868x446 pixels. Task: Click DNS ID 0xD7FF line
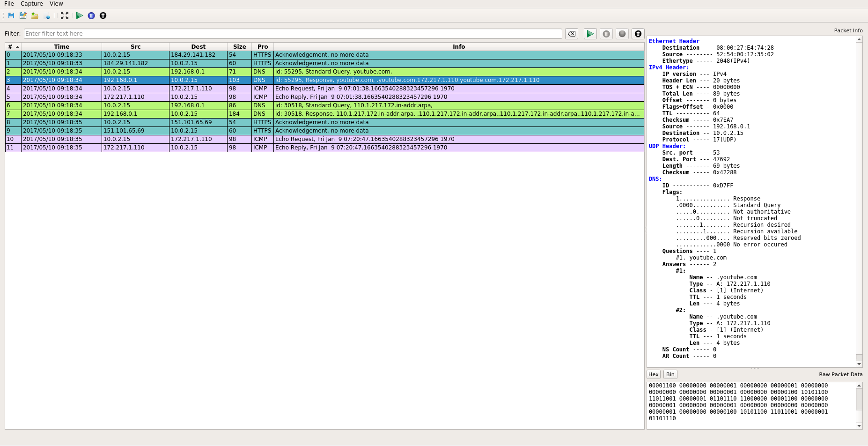pos(698,186)
